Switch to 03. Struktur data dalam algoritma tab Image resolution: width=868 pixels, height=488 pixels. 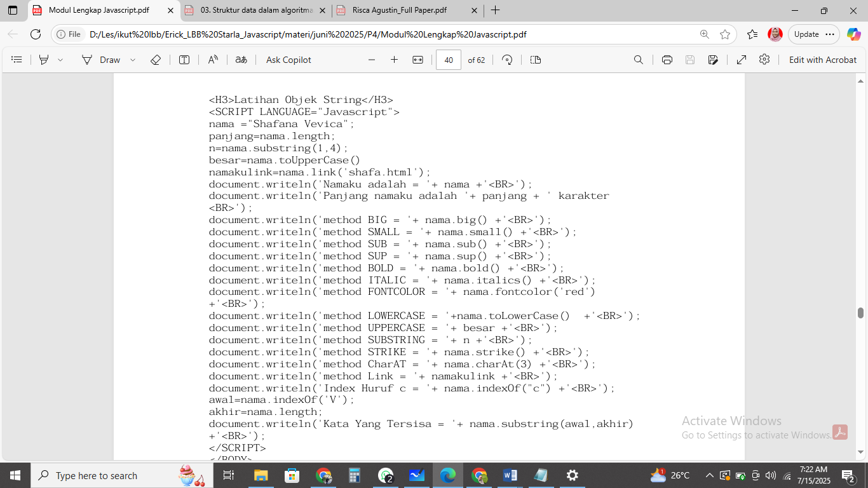[x=255, y=10]
